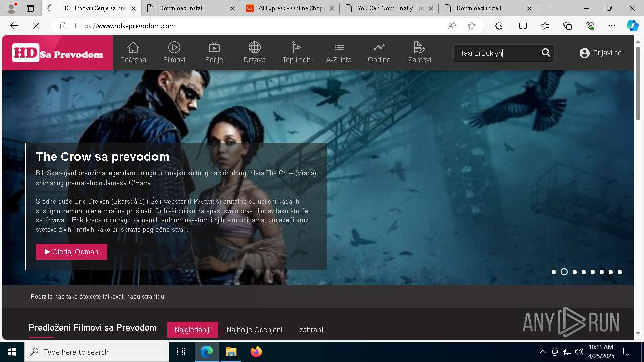The image size is (644, 362).
Task: Click the Prijavi se user icon
Action: (x=584, y=53)
